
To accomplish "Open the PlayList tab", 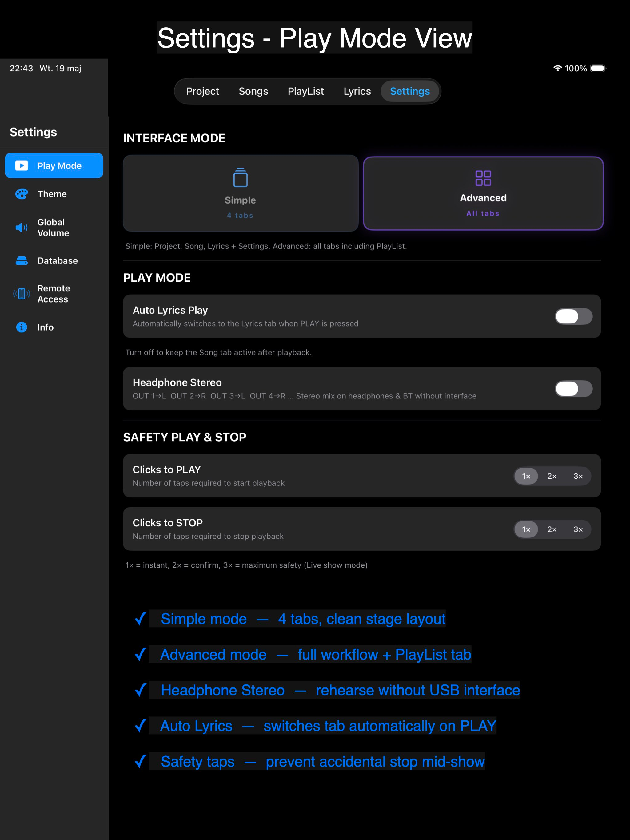I will 306,91.
